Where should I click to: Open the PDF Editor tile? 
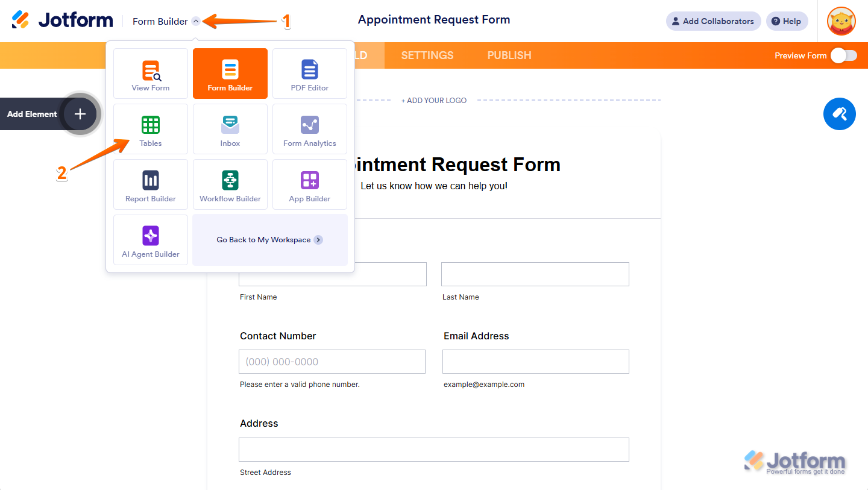pyautogui.click(x=310, y=74)
